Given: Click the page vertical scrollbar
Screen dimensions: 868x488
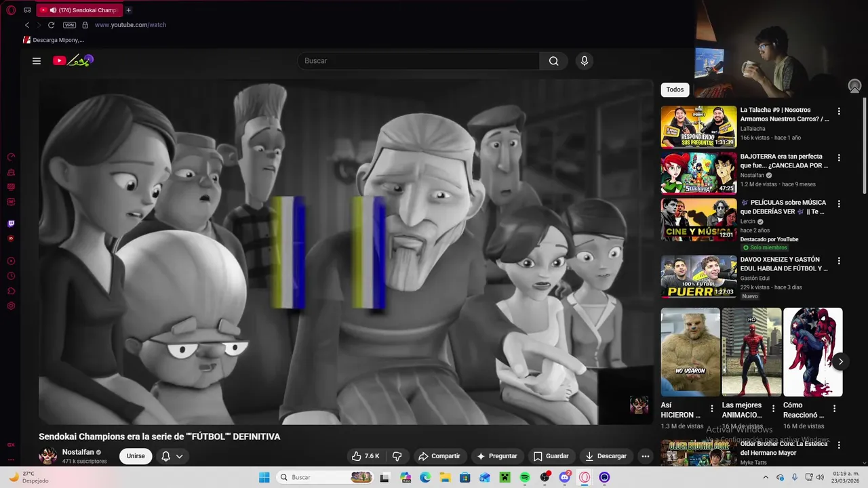Looking at the screenshot, I should coord(864,146).
